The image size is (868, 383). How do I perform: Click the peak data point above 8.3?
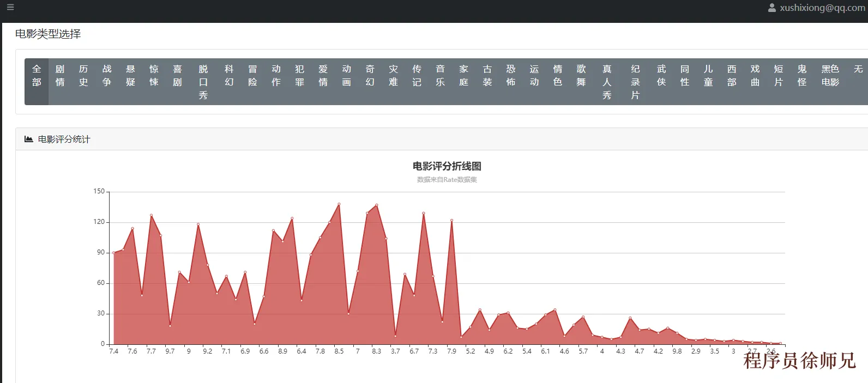tap(377, 205)
